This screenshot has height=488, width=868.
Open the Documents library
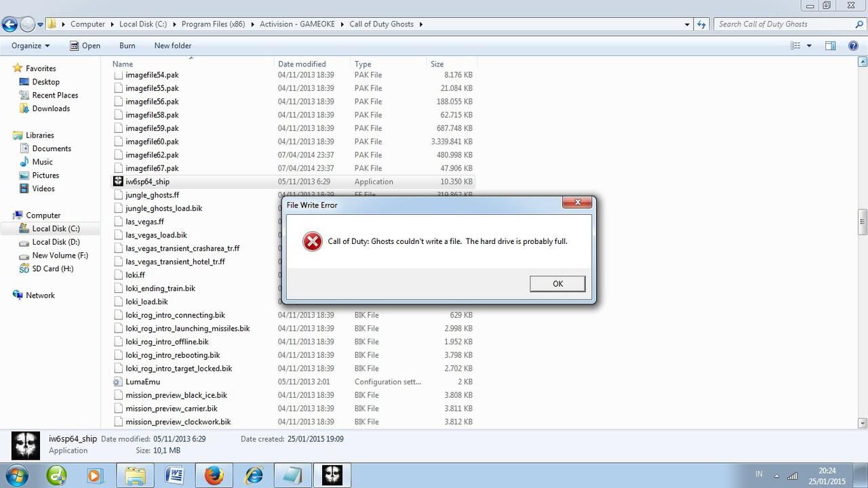52,148
